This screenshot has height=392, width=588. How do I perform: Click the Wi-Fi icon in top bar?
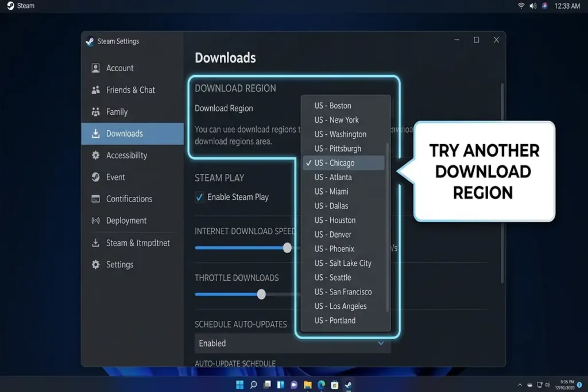[x=521, y=6]
